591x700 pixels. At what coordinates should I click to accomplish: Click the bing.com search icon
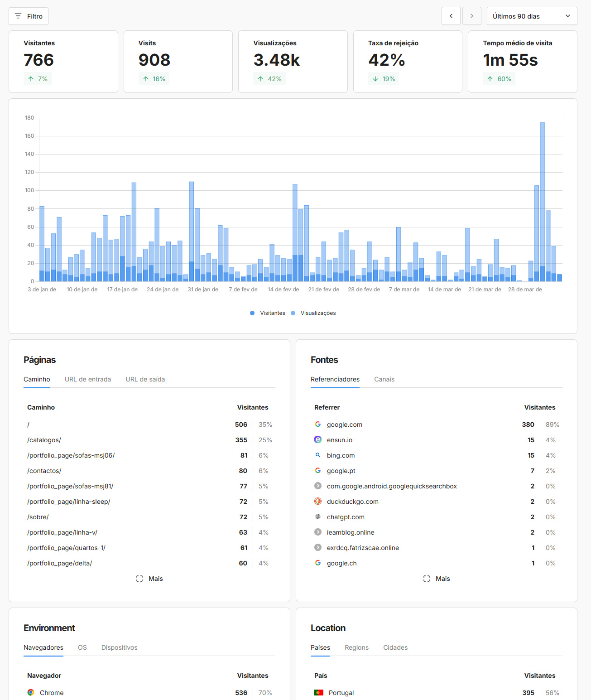click(318, 455)
